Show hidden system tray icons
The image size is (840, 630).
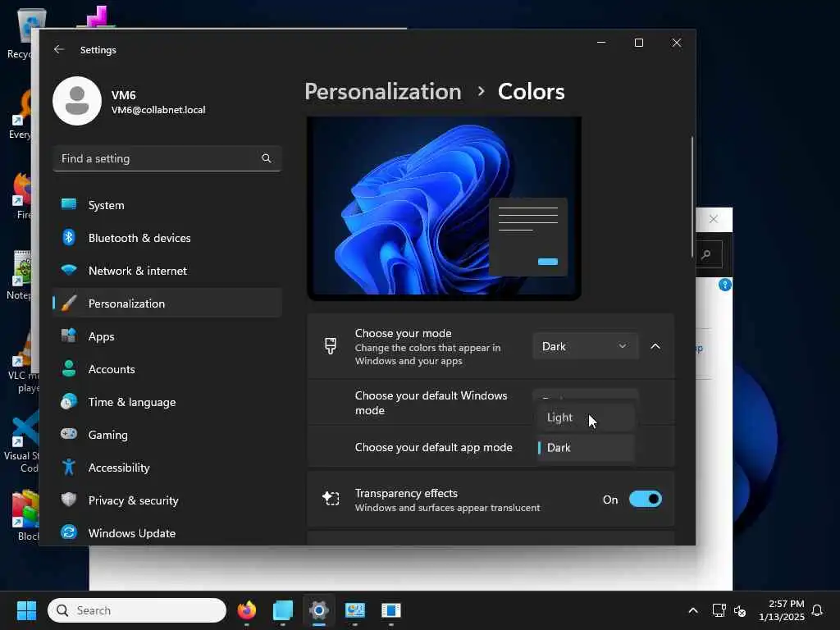pos(692,610)
